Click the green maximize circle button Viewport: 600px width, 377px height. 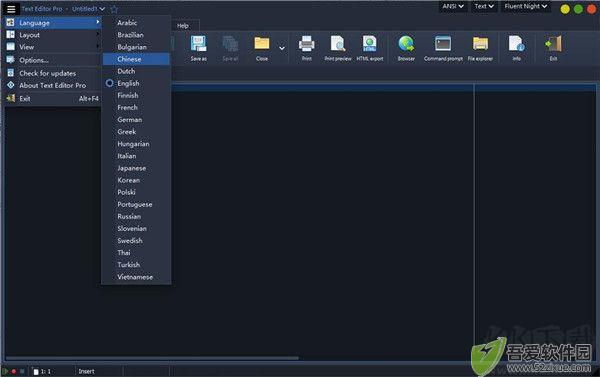[578, 9]
